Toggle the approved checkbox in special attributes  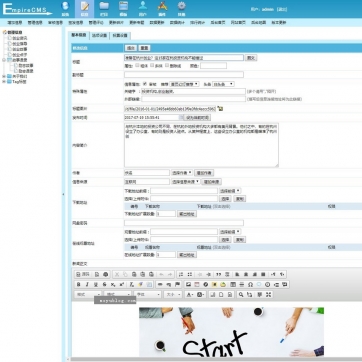click(145, 84)
